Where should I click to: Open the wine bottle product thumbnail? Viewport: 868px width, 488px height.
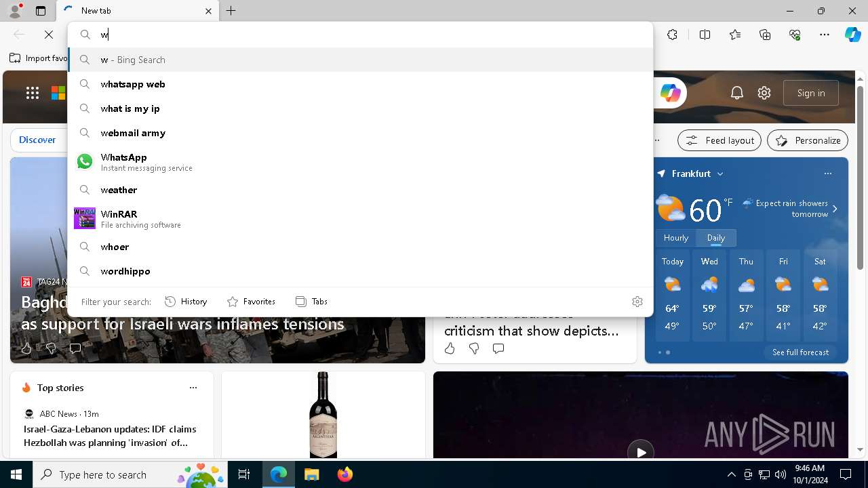click(x=323, y=414)
